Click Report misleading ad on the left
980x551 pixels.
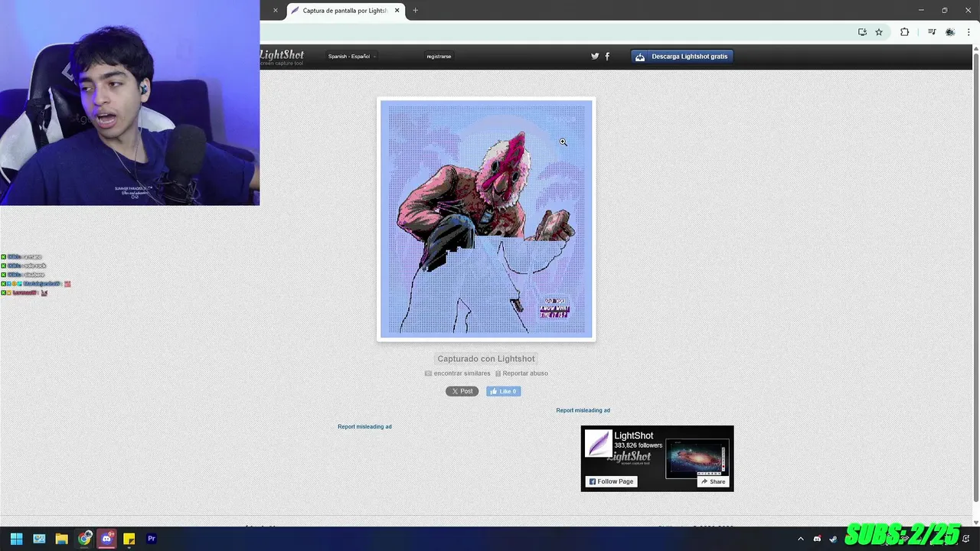tap(364, 426)
